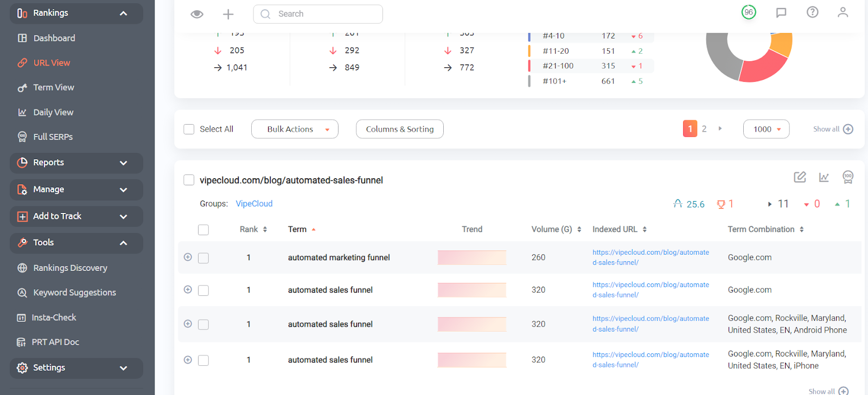Open the 1000 rows-per-page dropdown
Screen dimensions: 868x395
pos(766,129)
